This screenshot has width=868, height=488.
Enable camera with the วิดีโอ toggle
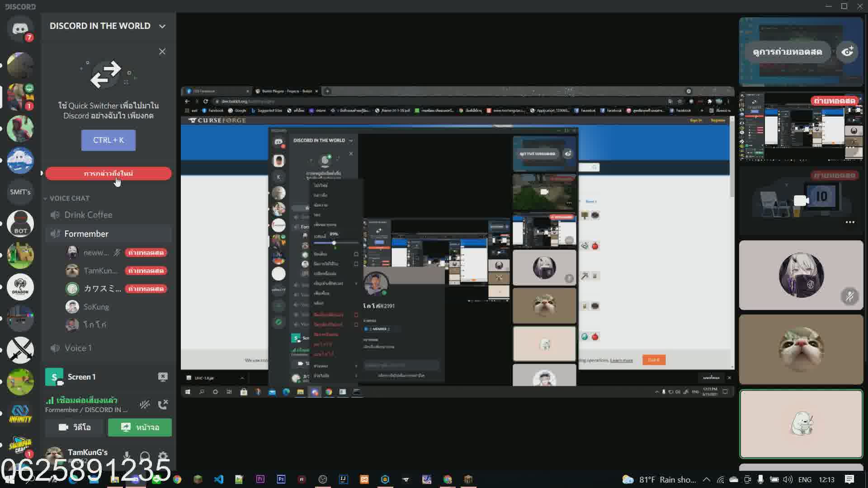[75, 427]
